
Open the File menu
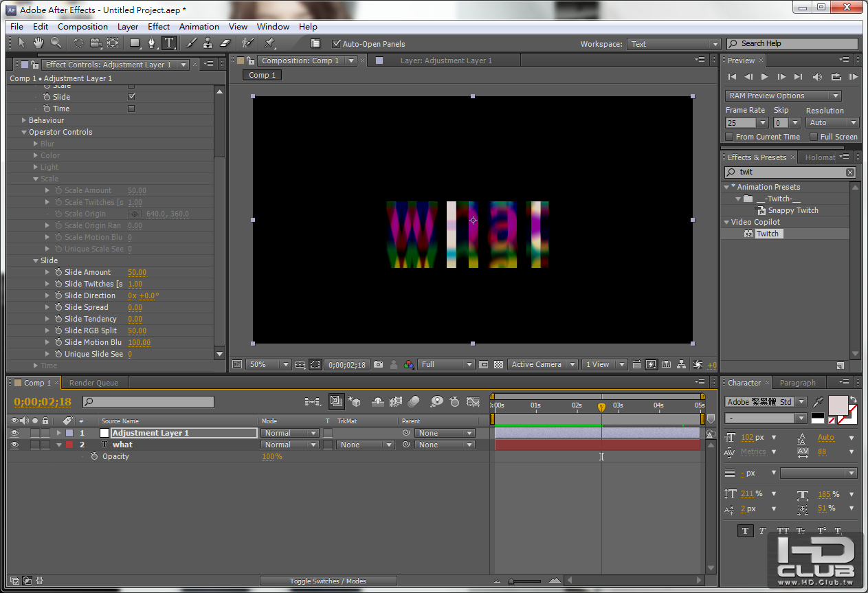[x=17, y=27]
